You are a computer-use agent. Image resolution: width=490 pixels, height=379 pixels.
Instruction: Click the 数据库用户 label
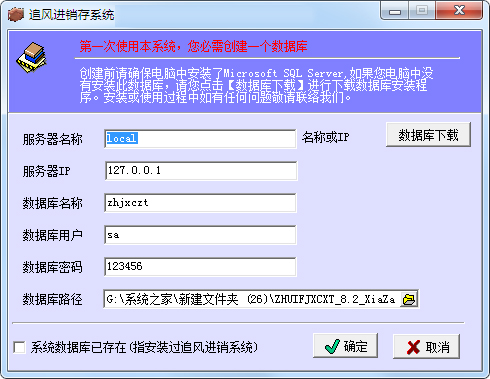(x=52, y=235)
